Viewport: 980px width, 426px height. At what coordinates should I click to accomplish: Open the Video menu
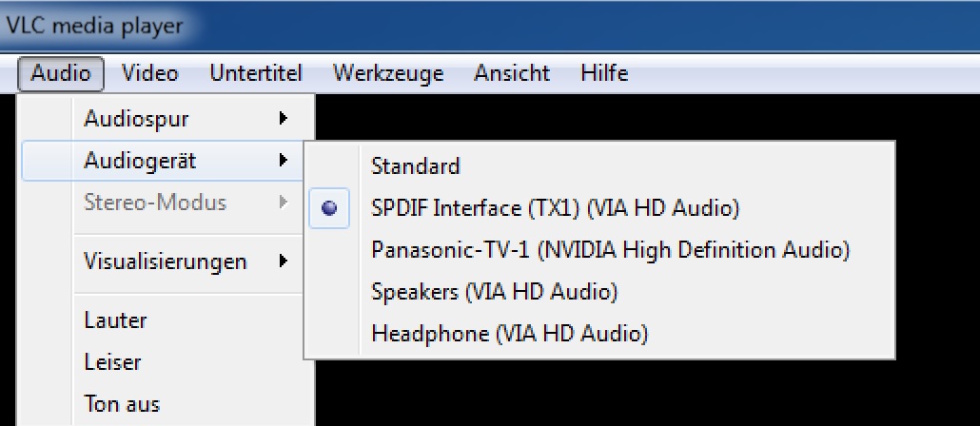point(150,73)
